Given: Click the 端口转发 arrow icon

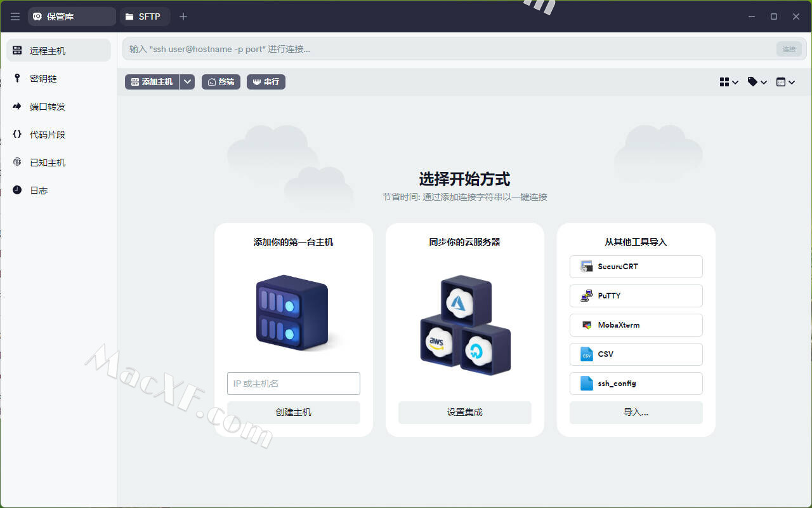Looking at the screenshot, I should 17,106.
